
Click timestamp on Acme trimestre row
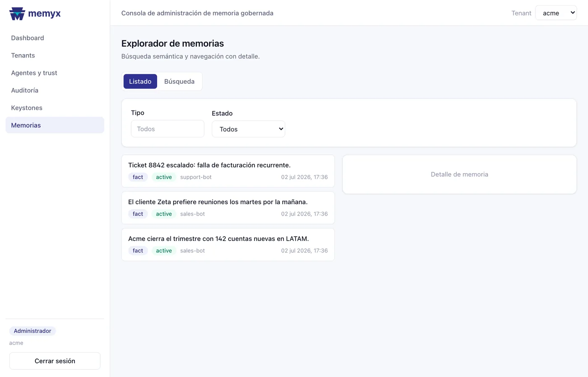[x=304, y=250]
